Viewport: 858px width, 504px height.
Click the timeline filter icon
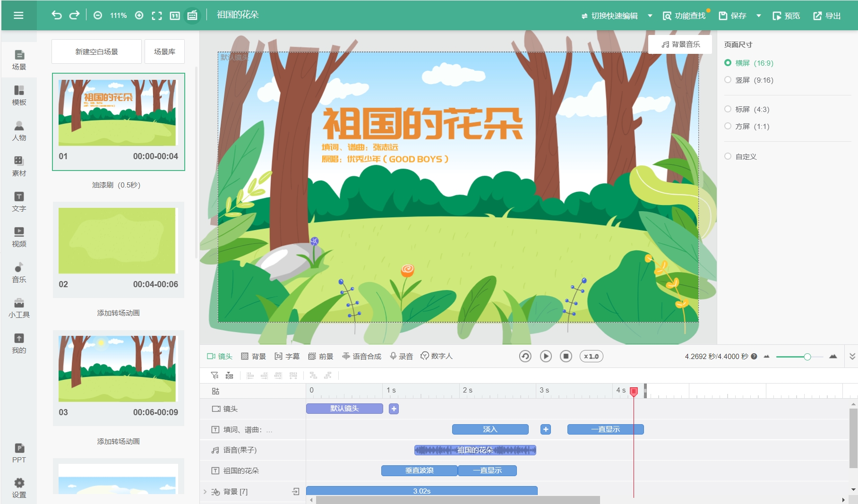tap(215, 376)
